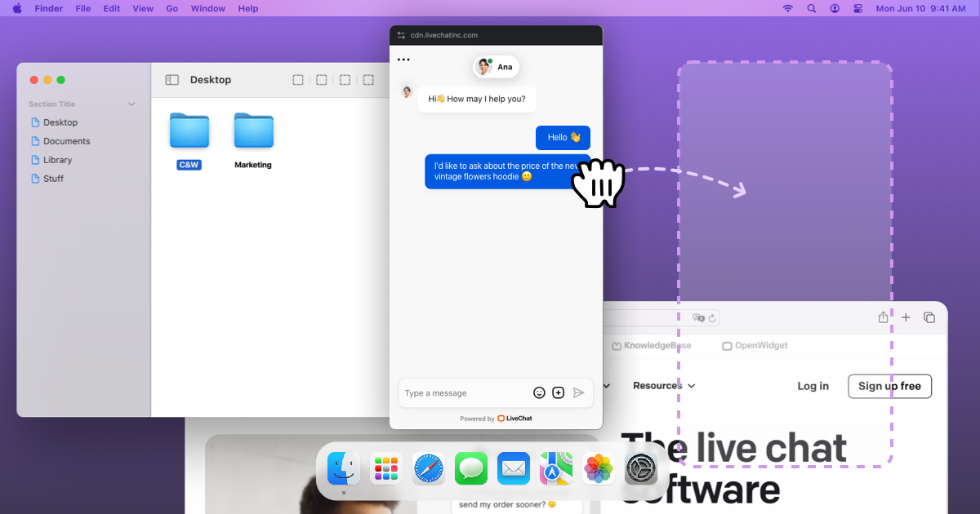The height and width of the screenshot is (514, 980).
Task: Open the File menu
Action: pos(83,9)
